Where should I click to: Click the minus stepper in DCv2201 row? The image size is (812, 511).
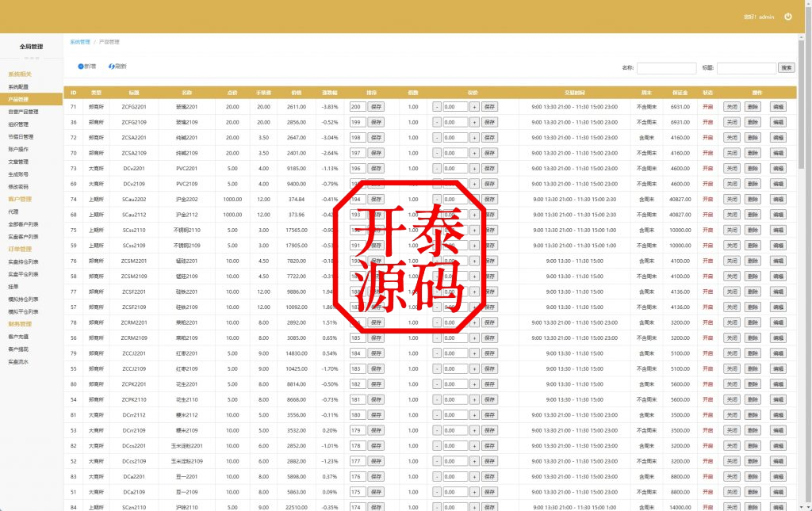(437, 169)
